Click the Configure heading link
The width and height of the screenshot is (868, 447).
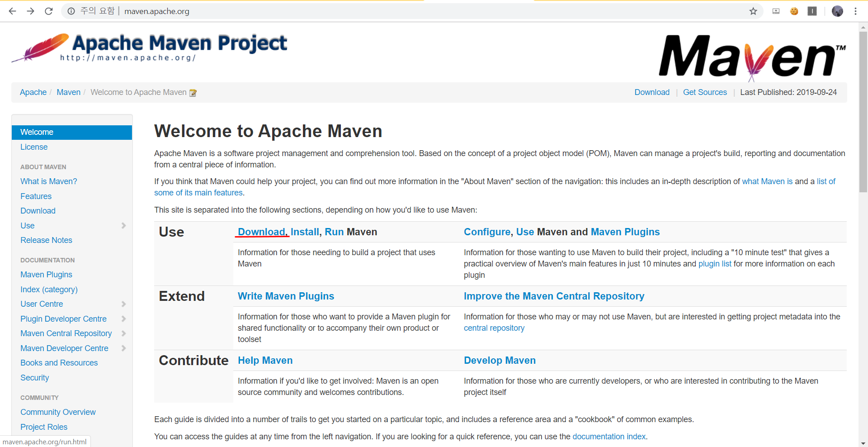pos(487,232)
